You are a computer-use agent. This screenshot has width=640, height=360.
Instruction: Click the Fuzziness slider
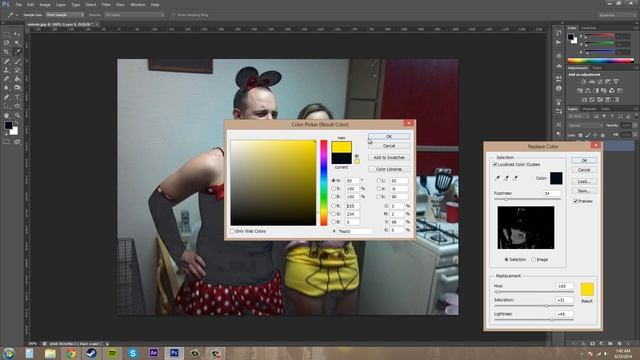[x=527, y=199]
